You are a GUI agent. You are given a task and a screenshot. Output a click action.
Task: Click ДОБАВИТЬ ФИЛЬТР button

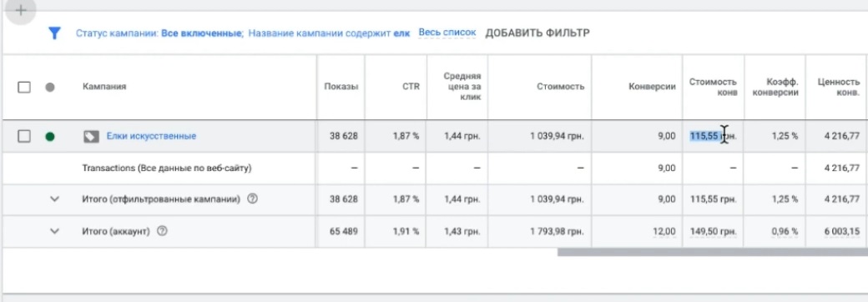537,33
